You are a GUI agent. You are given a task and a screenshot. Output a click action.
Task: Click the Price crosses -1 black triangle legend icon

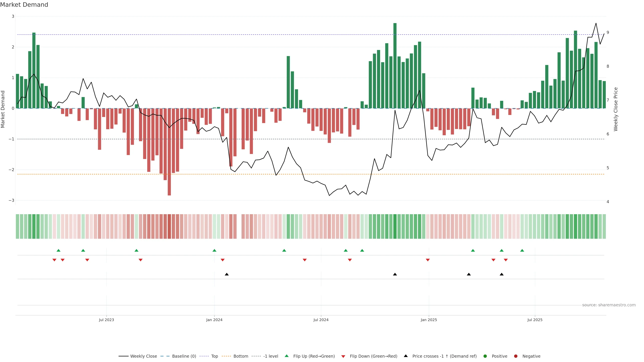(x=406, y=356)
